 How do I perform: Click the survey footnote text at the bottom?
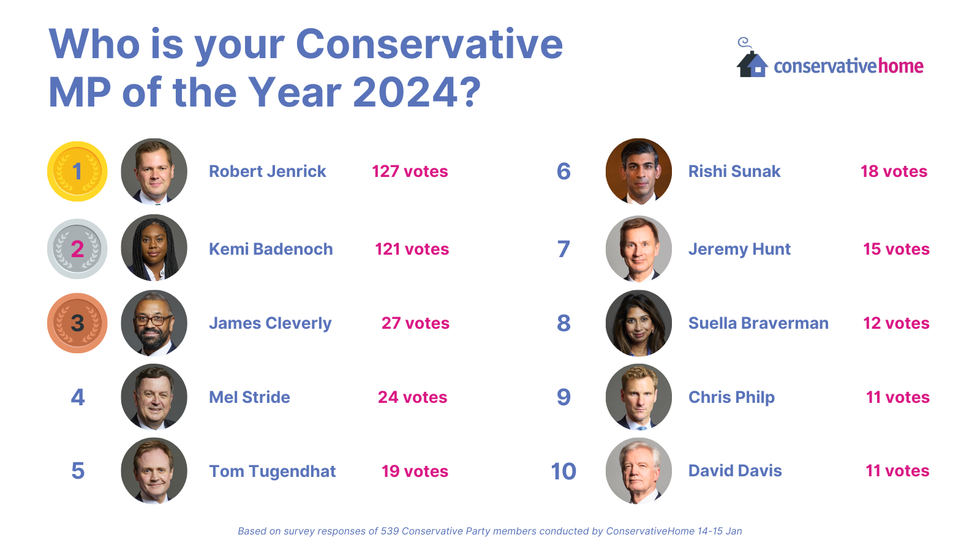(x=489, y=531)
